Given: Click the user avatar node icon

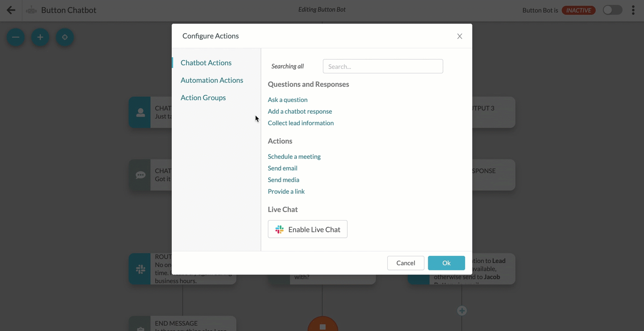Looking at the screenshot, I should point(140,112).
